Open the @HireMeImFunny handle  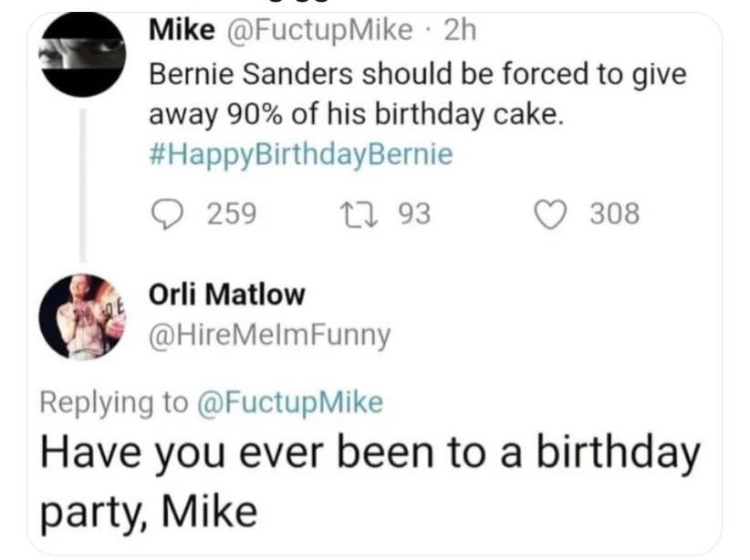pyautogui.click(x=269, y=337)
